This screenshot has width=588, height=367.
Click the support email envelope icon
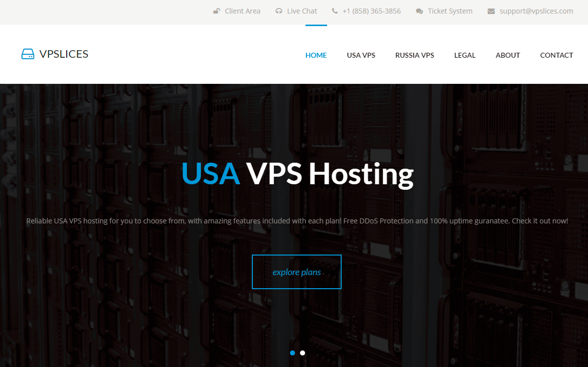point(491,11)
